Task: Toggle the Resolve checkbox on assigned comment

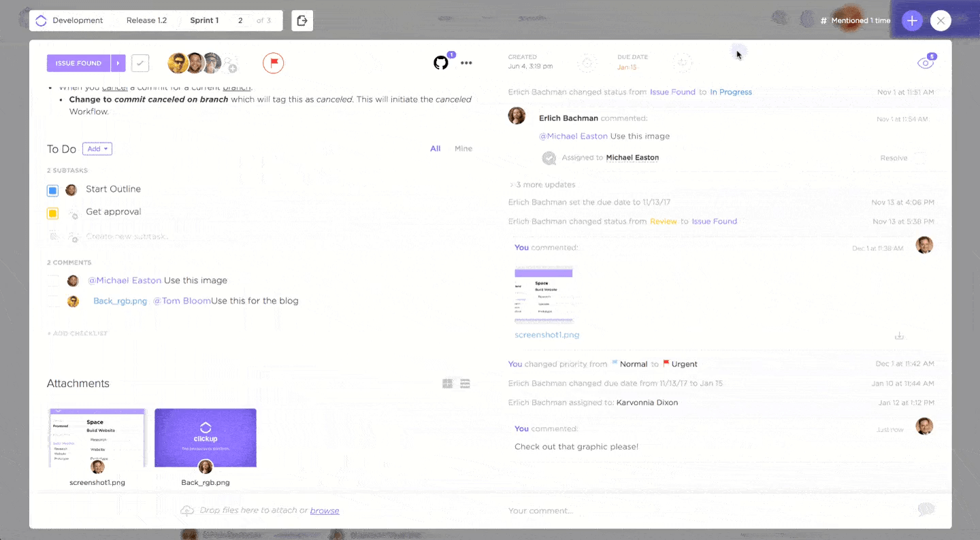Action: coord(920,158)
